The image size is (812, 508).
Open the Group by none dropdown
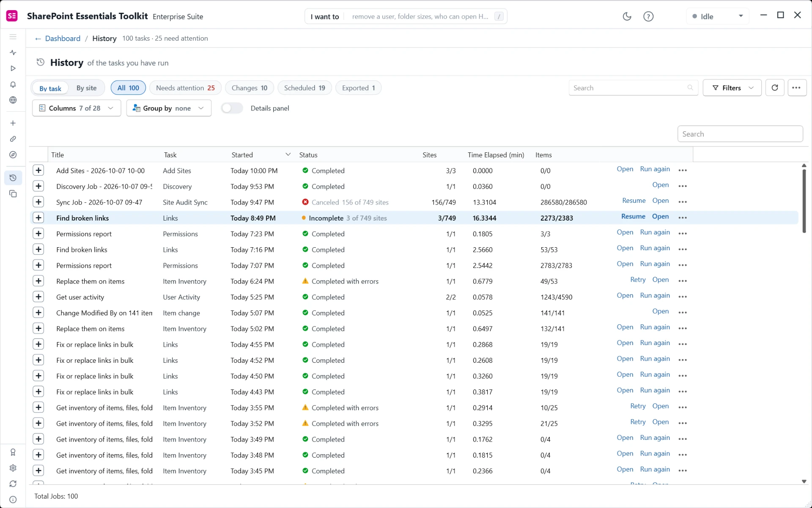tap(169, 108)
